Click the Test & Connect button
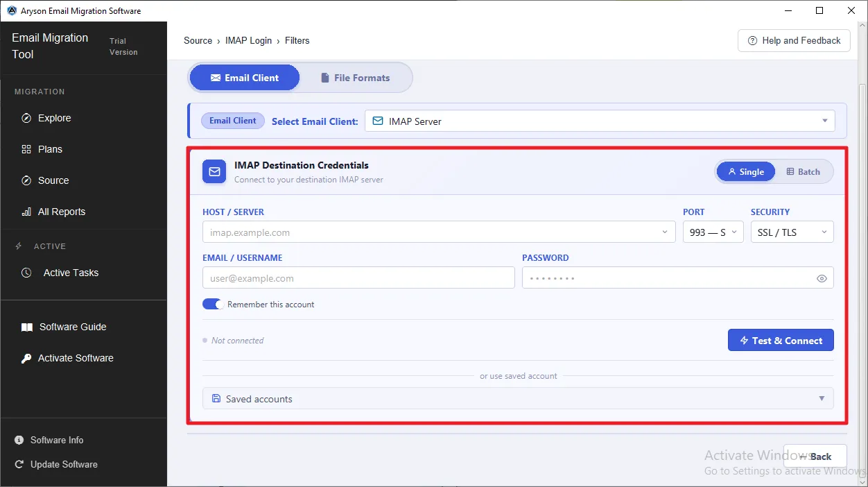868x487 pixels. pos(781,341)
